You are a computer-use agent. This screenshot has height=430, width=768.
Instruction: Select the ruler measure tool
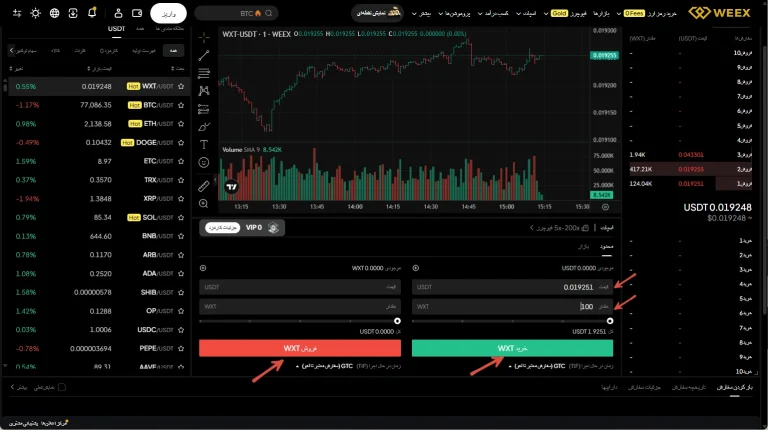tap(204, 186)
